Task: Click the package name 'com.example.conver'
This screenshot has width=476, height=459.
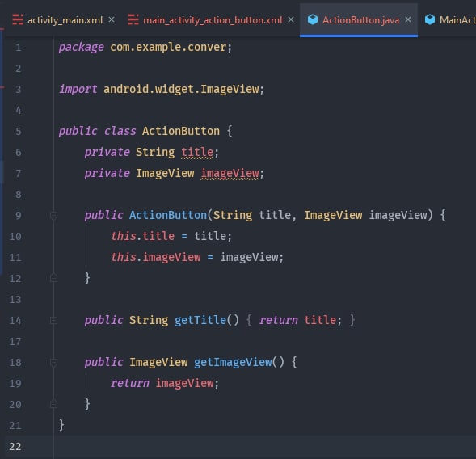Action: tap(168, 48)
